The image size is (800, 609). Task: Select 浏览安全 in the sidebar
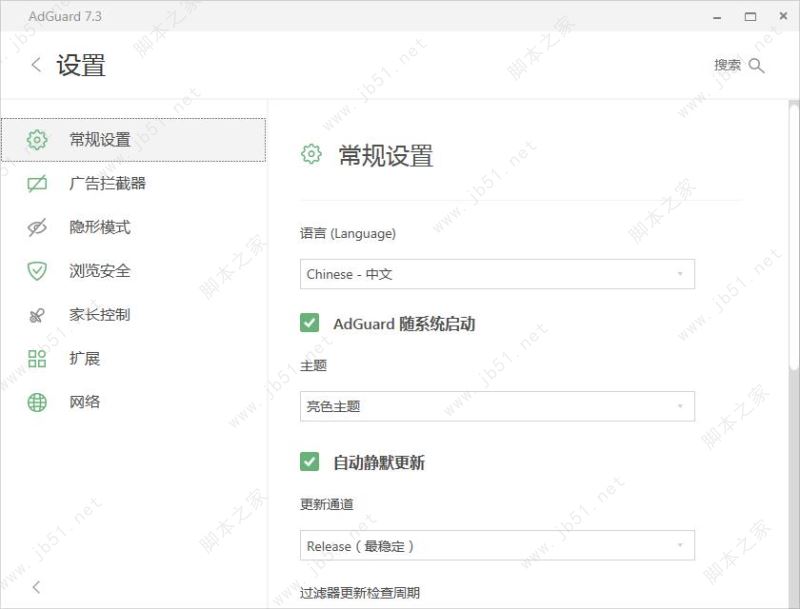point(134,271)
